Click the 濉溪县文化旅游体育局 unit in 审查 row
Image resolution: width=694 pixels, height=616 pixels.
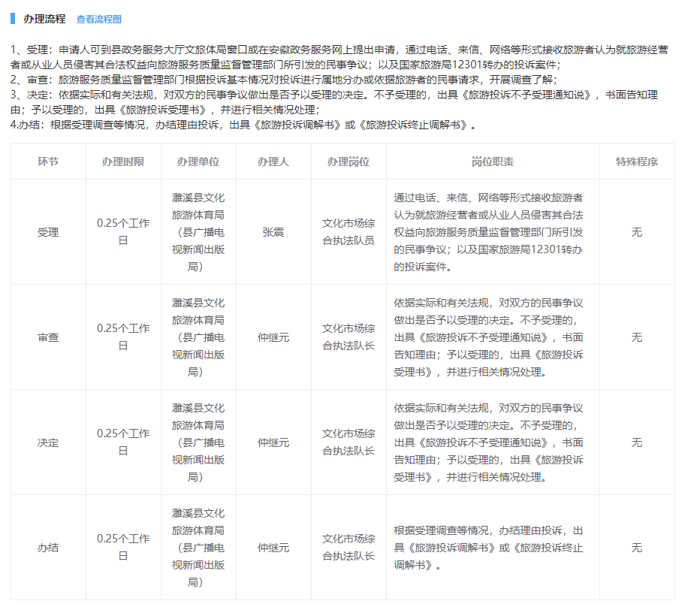[198, 337]
